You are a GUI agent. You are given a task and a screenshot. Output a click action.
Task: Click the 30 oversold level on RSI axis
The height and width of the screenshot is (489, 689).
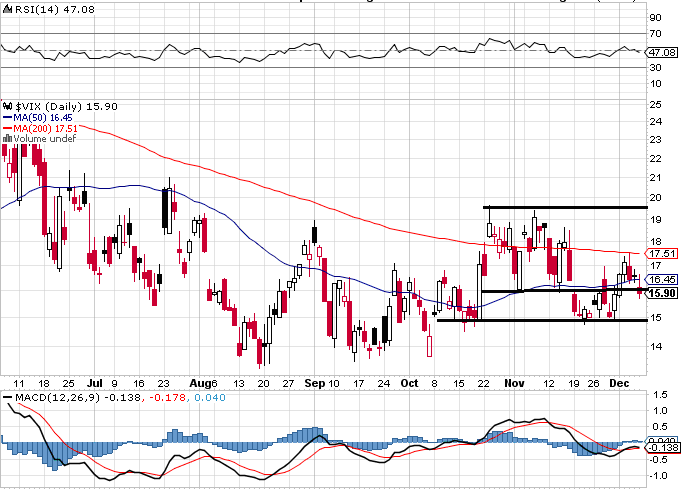point(656,68)
